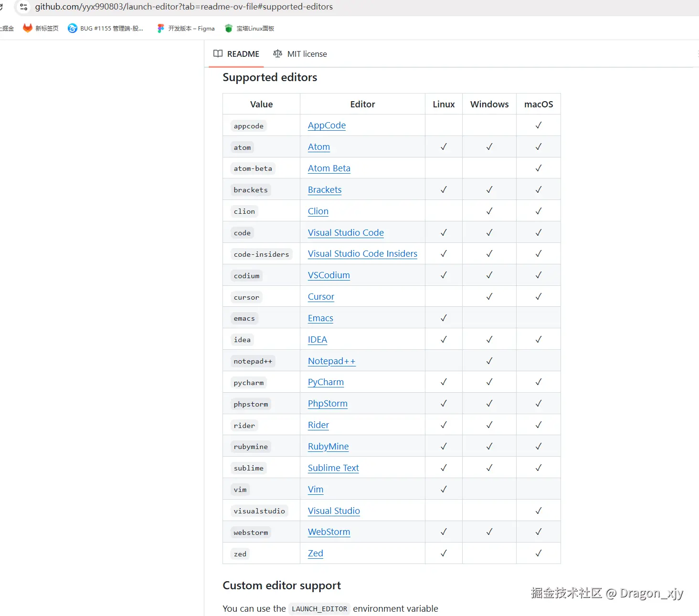The width and height of the screenshot is (699, 616).
Task: Open the Zed editor link
Action: tap(316, 553)
